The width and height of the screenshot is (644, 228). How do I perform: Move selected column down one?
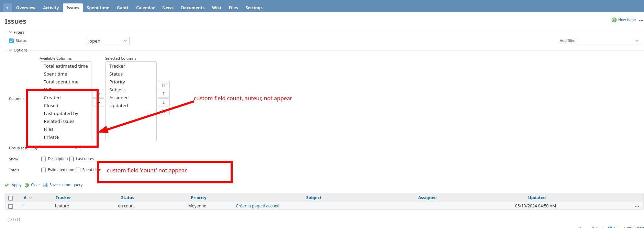pos(164,102)
